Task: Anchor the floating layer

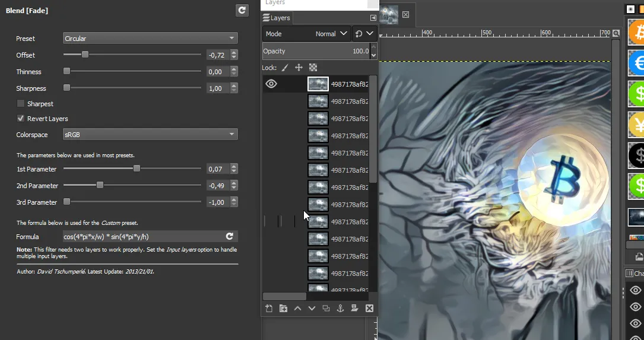Action: pos(340,309)
